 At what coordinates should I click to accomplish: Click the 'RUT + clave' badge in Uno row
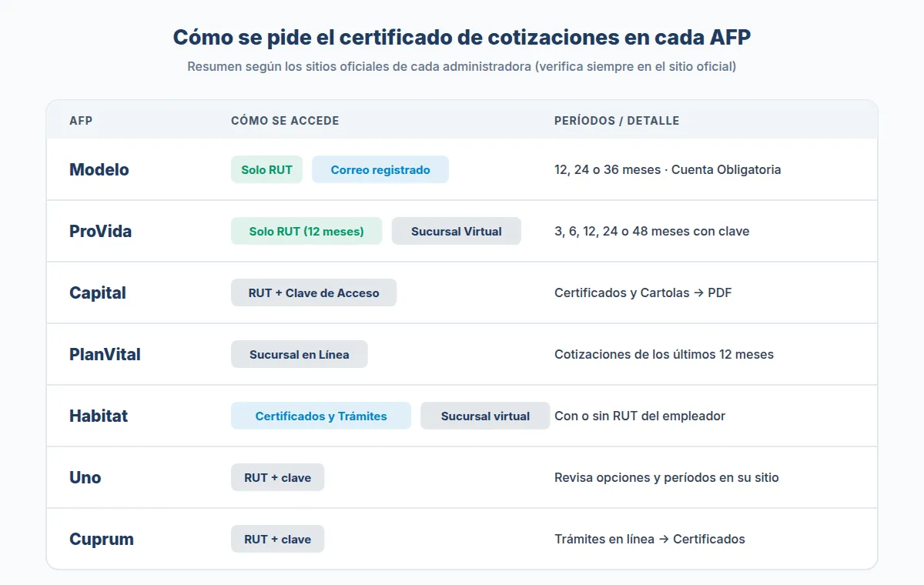point(278,477)
